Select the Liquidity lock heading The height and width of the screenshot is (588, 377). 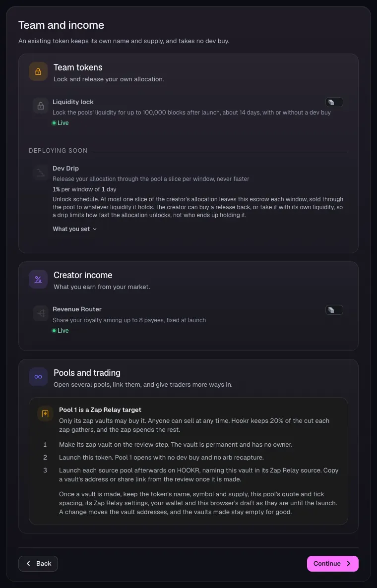tap(73, 102)
